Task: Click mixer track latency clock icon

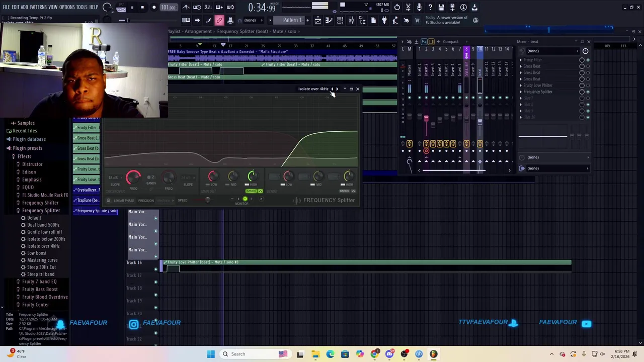Action: pyautogui.click(x=585, y=51)
